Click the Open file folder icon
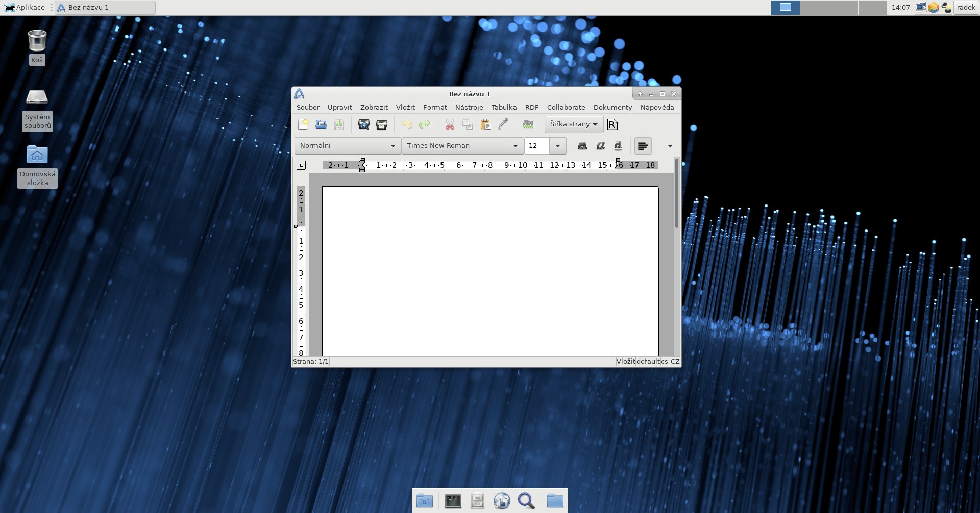 [321, 124]
